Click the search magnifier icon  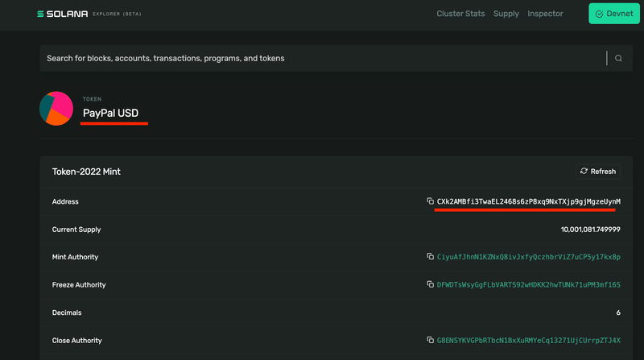[x=618, y=58]
